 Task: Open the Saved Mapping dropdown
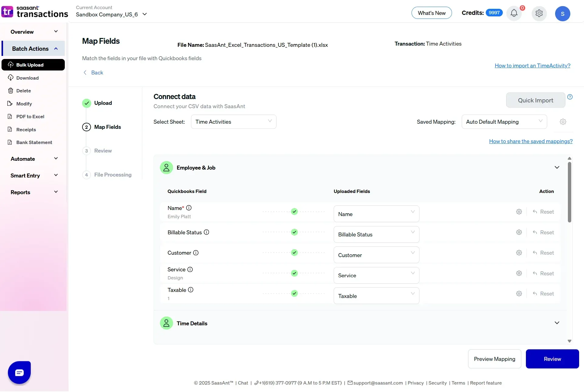[x=504, y=122]
